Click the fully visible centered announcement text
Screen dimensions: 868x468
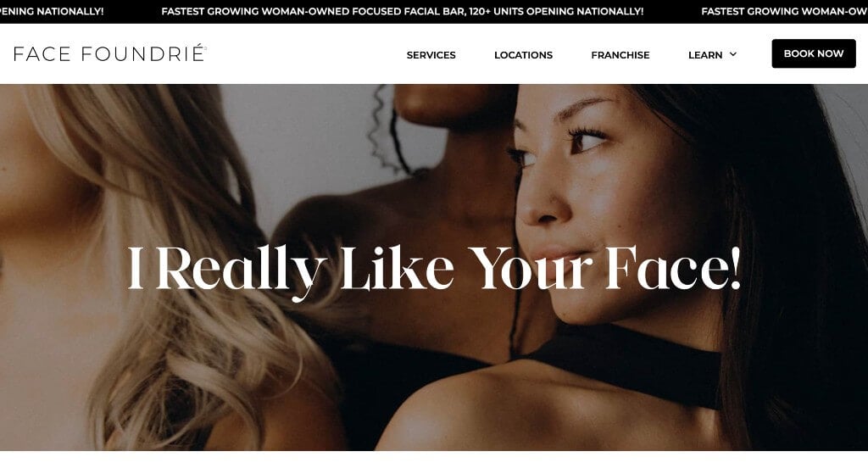[x=403, y=11]
